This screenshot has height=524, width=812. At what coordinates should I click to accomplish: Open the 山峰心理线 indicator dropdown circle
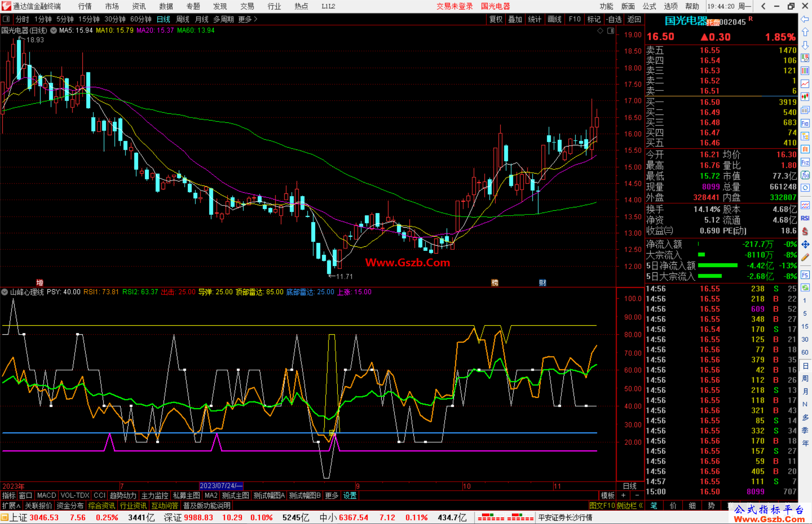pyautogui.click(x=5, y=292)
